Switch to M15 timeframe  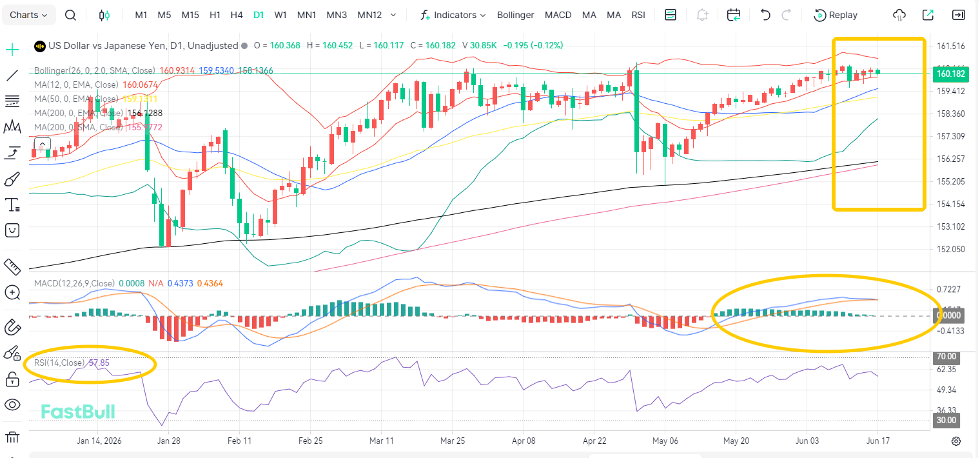190,15
